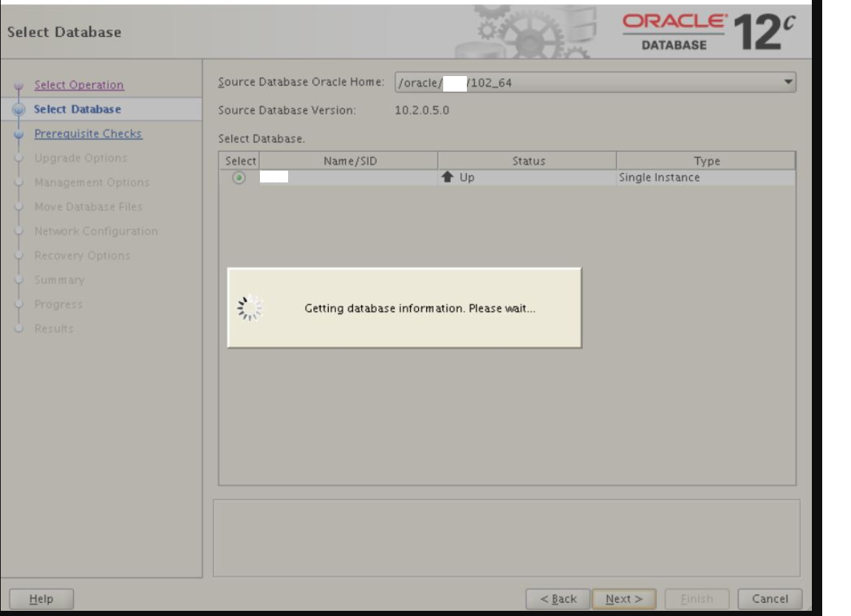The image size is (851, 616).
Task: Proceed with the Next button
Action: pos(624,598)
